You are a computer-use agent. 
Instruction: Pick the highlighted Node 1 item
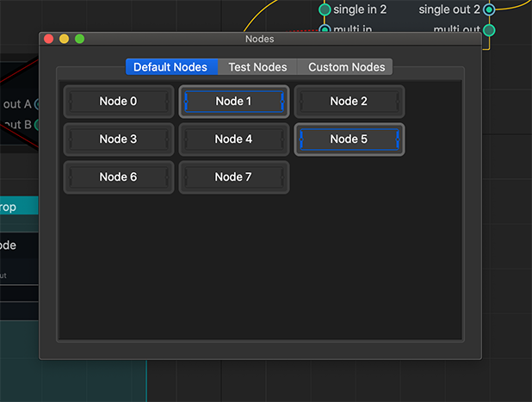pyautogui.click(x=234, y=102)
